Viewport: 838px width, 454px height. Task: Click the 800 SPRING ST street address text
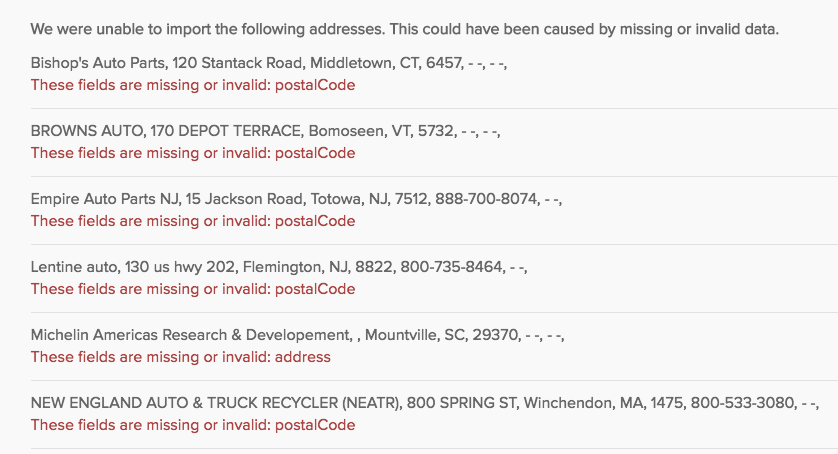tap(461, 403)
